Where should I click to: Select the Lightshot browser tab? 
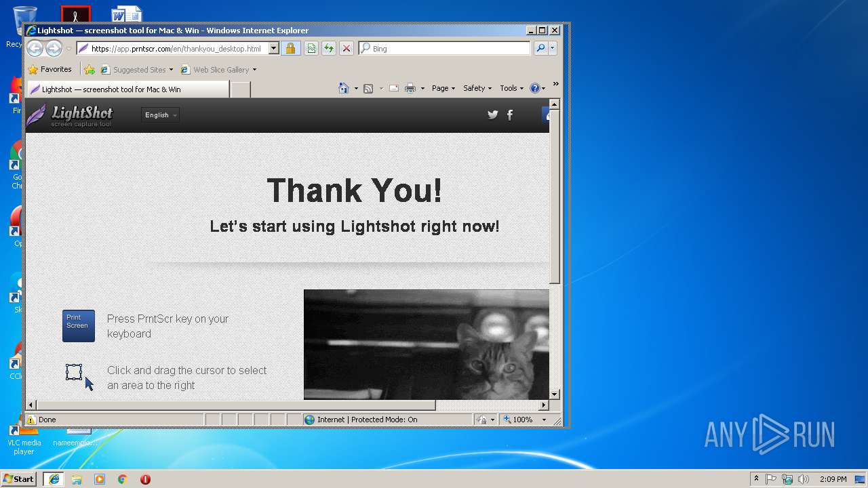(x=127, y=89)
